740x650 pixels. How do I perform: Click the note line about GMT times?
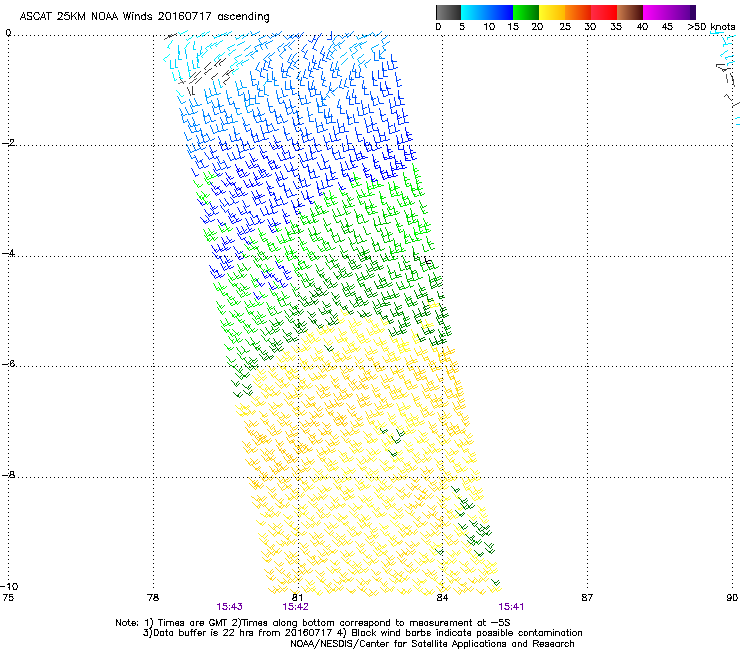click(312, 623)
